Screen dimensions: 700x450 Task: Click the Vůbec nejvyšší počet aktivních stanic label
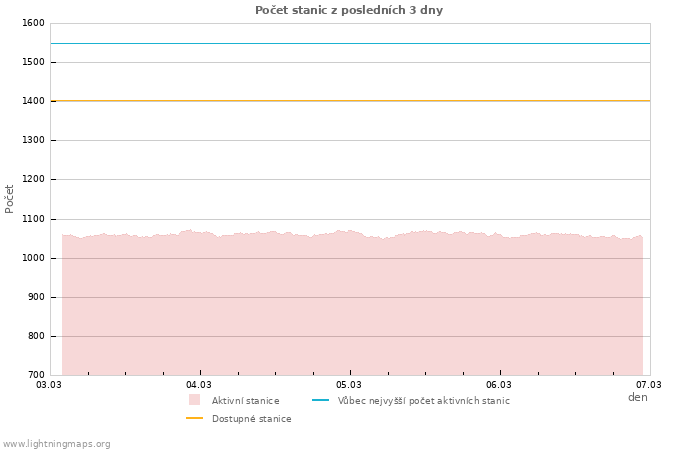coord(423,401)
